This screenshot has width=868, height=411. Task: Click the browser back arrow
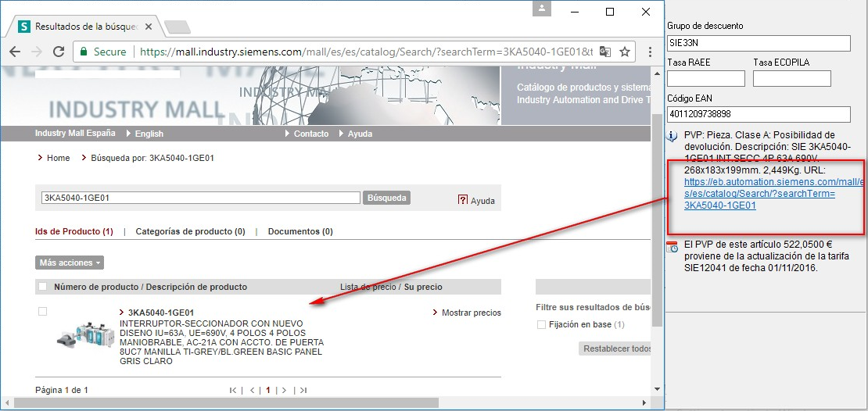15,52
